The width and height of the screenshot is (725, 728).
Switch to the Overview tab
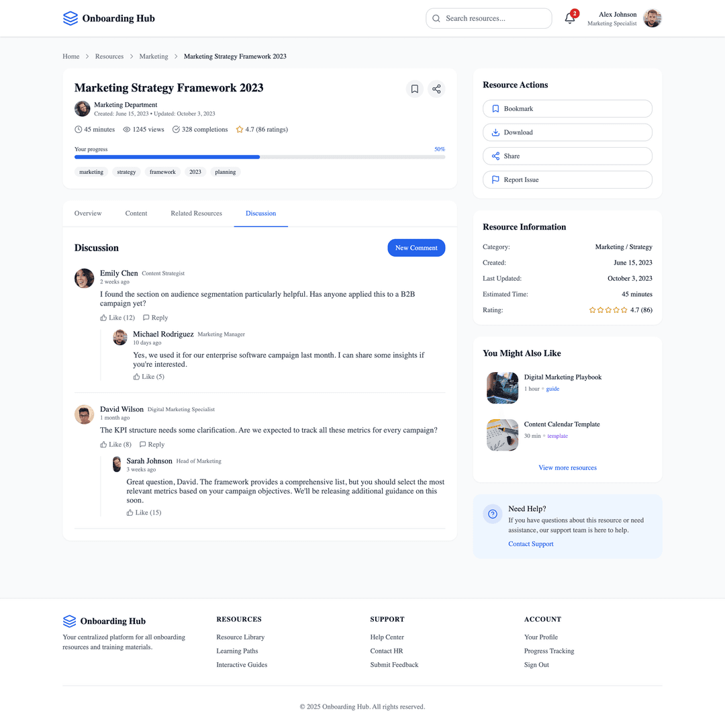(x=88, y=214)
